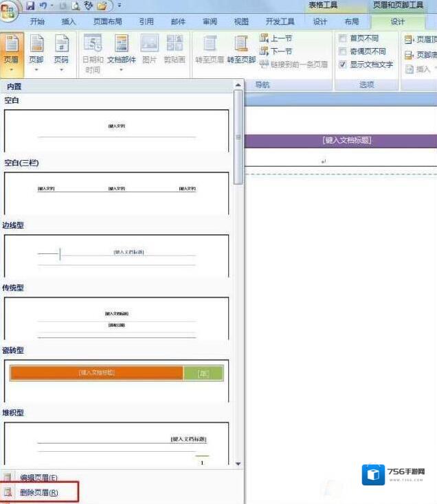437x504 pixels.
Task: Jump to 下一节 (Next Section)
Action: tap(276, 51)
